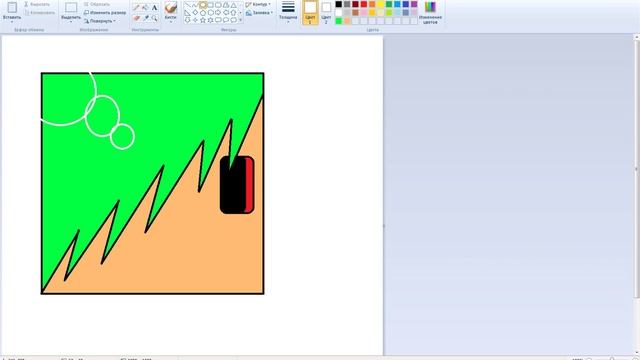
Task: Click the smallest white circle on the drawing
Action: pyautogui.click(x=122, y=137)
